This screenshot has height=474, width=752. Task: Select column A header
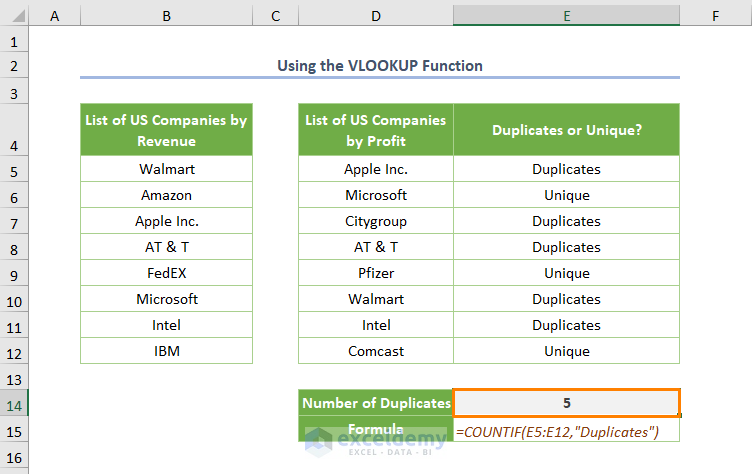tap(55, 16)
